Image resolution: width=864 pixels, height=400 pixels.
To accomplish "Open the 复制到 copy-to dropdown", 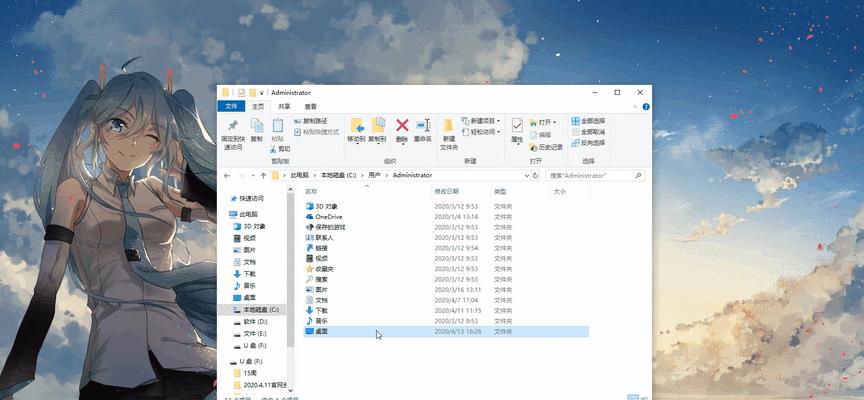I will tap(377, 143).
